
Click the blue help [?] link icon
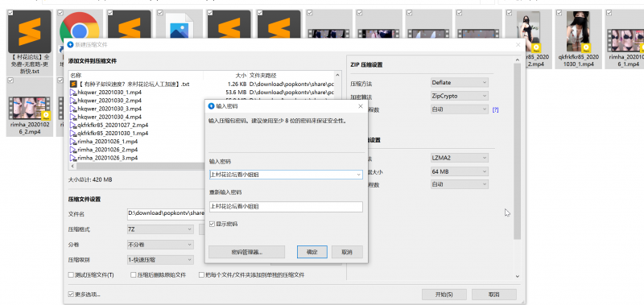(x=495, y=109)
